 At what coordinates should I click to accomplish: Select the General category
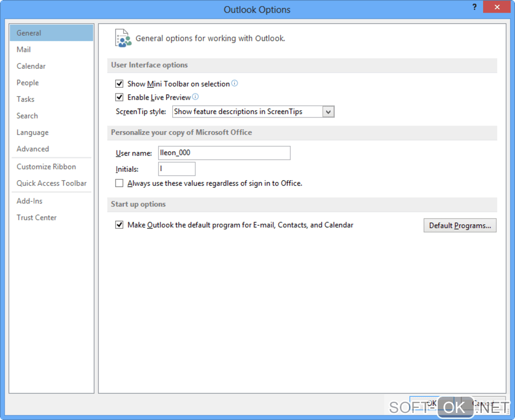coord(51,33)
